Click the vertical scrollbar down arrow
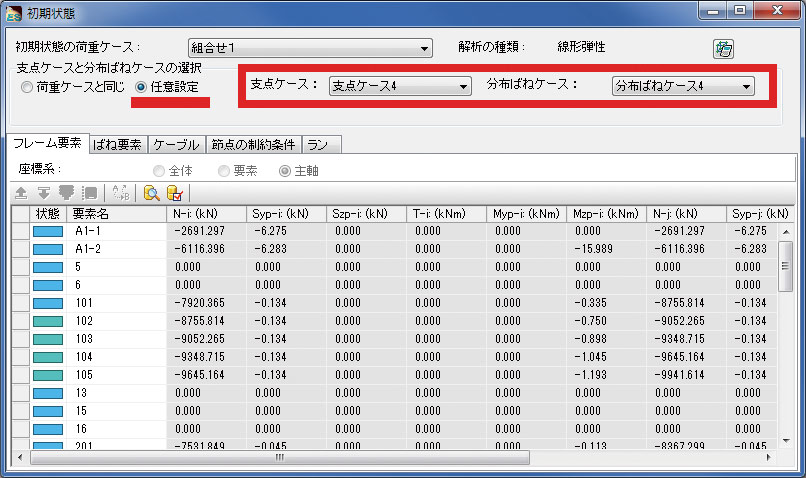 (785, 440)
